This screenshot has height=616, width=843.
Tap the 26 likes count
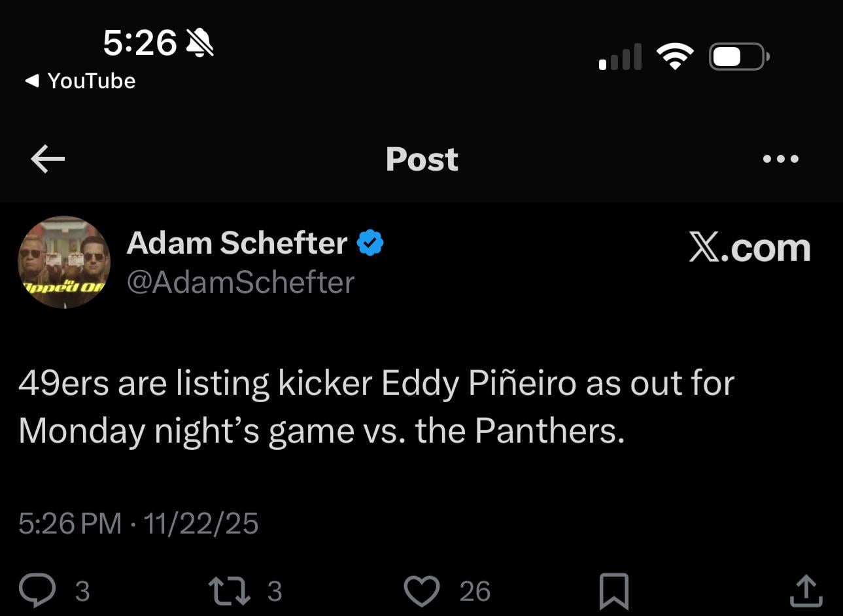point(475,592)
